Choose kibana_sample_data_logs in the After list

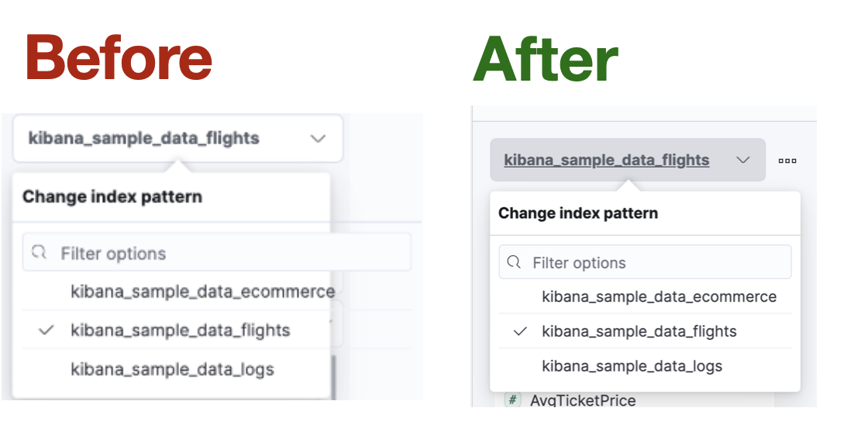[632, 366]
